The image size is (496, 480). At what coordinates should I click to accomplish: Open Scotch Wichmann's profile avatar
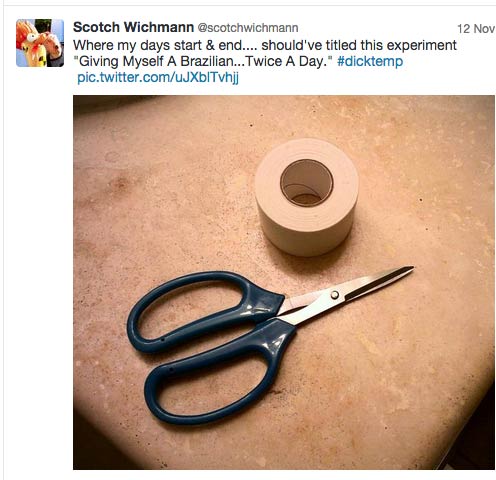point(40,43)
